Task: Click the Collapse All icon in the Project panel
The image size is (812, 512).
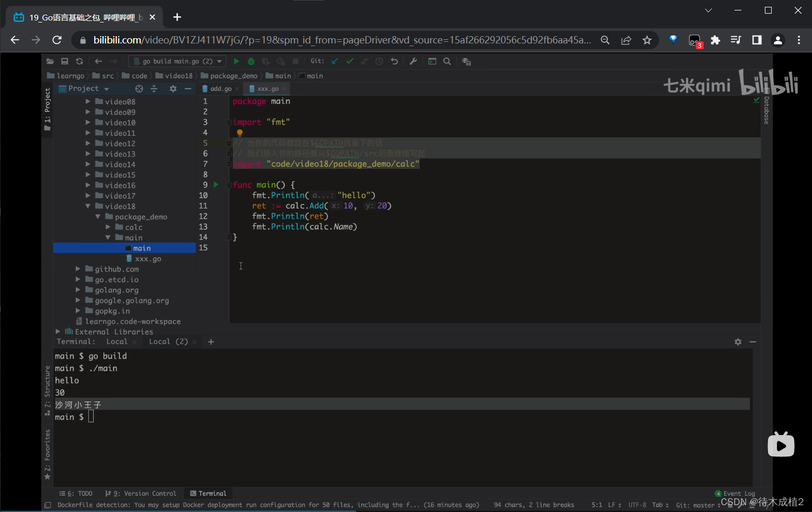Action: pyautogui.click(x=154, y=88)
